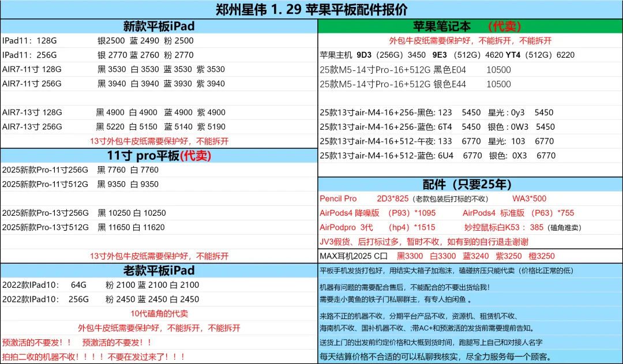The image size is (623, 364).
Task: Click the 苹果主机 9D3 (256G) 3450 entry
Action: click(x=373, y=55)
